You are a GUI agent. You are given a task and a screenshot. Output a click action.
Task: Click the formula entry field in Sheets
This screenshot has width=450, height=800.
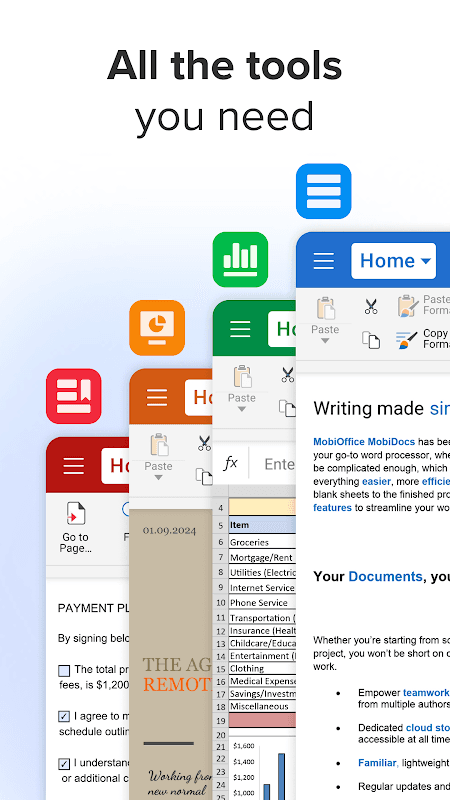click(x=273, y=464)
